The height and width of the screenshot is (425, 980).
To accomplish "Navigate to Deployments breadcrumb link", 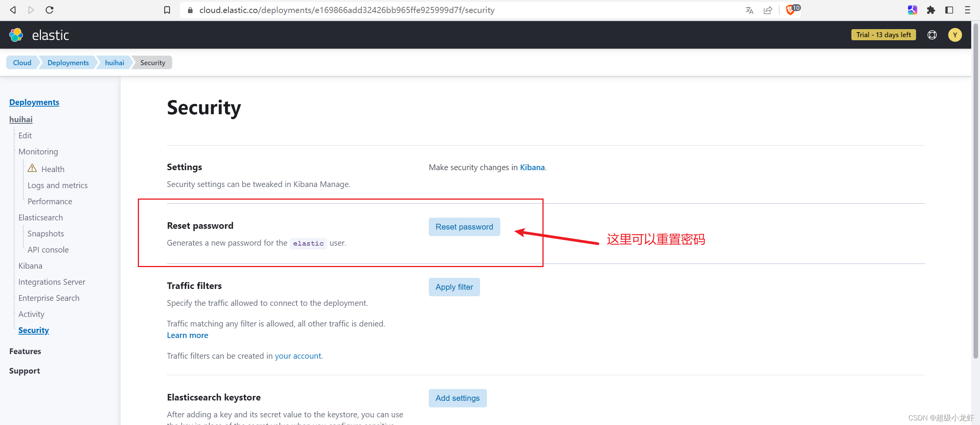I will click(67, 62).
